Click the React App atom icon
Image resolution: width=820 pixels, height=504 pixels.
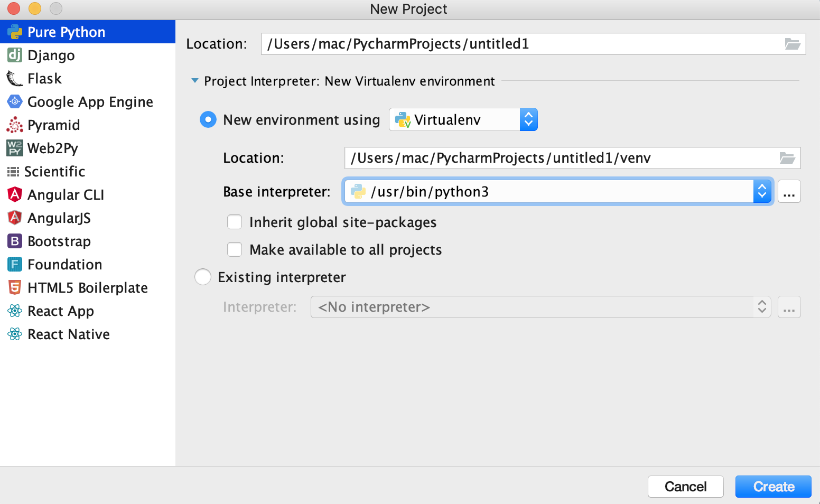click(x=15, y=311)
